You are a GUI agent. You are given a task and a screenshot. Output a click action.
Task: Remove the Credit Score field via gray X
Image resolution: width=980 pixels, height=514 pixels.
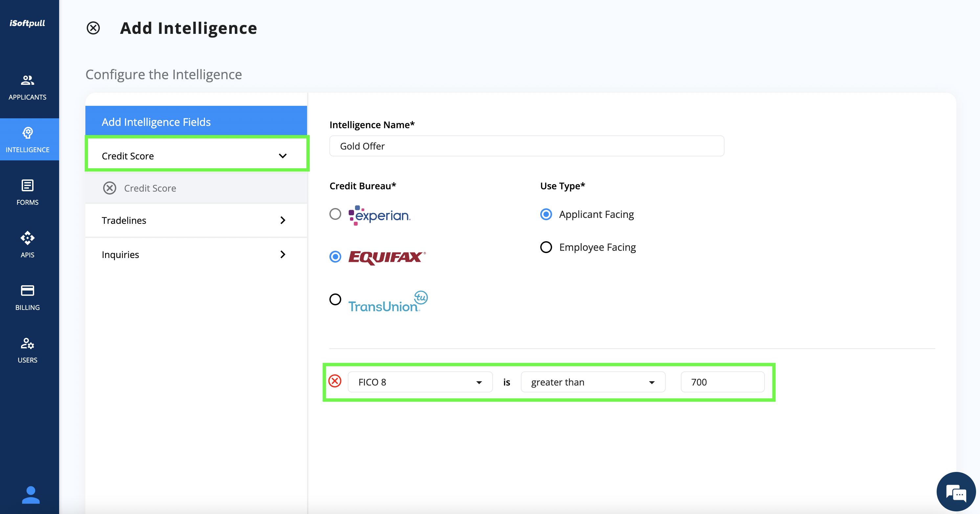[110, 188]
